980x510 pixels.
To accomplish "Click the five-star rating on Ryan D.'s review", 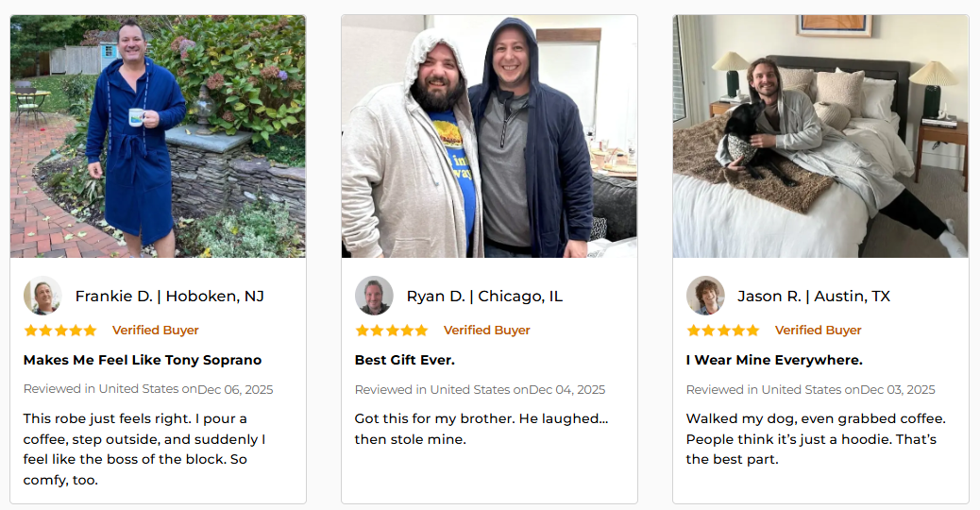I will point(392,331).
